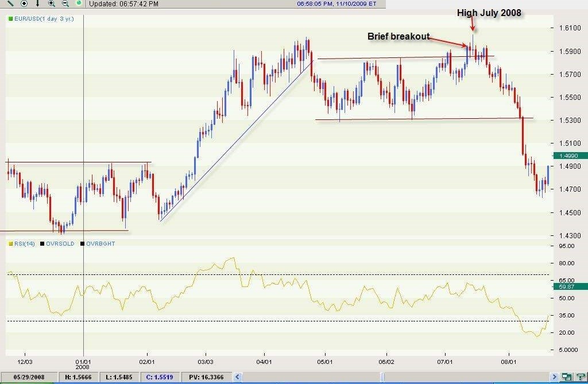This screenshot has width=588, height=384.
Task: Zoom in on the chart
Action: (x=52, y=3)
